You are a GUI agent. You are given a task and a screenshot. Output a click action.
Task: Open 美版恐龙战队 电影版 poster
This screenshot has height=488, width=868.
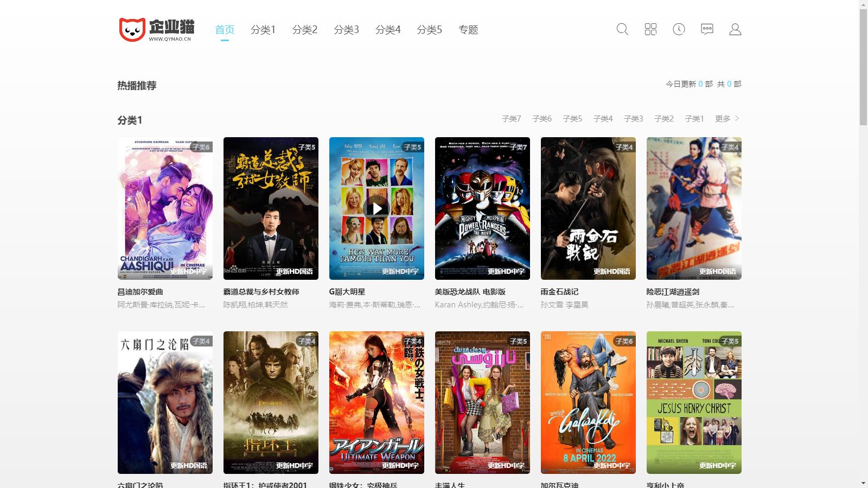[x=482, y=208]
